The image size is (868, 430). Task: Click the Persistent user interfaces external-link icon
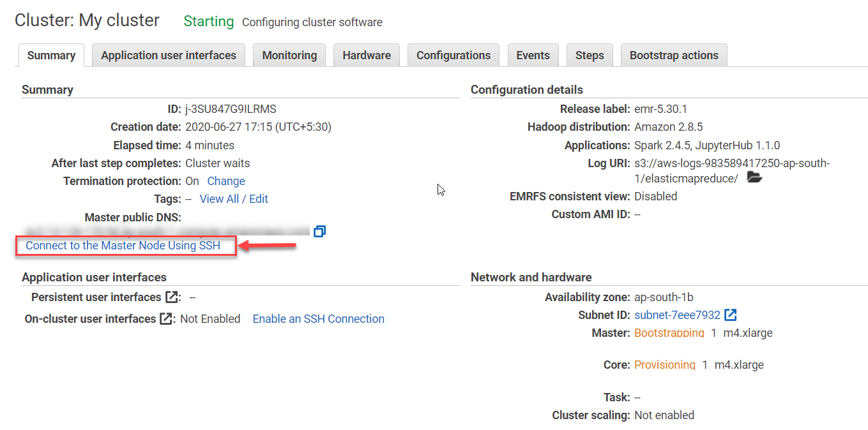(172, 297)
